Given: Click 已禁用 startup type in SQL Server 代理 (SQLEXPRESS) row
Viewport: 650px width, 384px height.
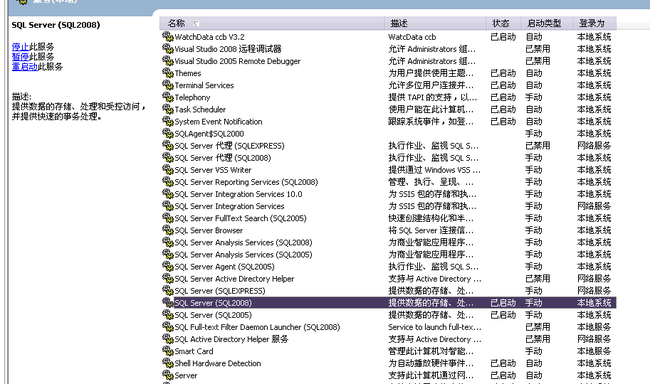Looking at the screenshot, I should point(538,146).
